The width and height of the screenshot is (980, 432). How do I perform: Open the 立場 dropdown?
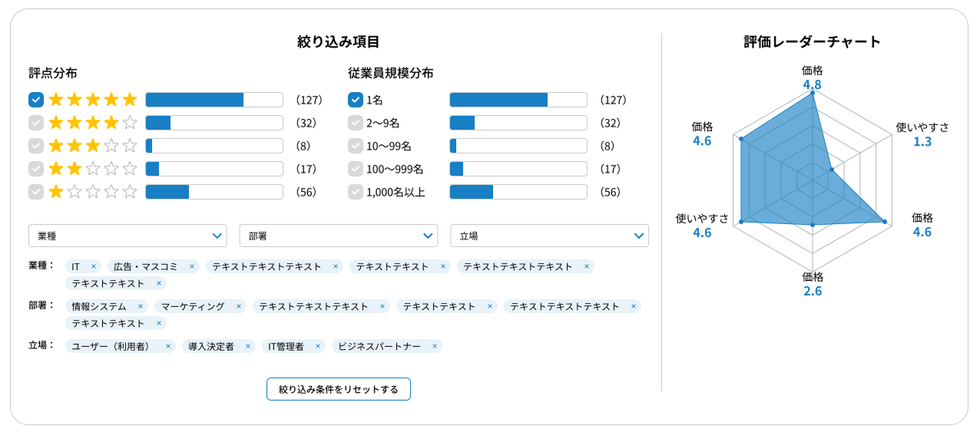tap(549, 236)
